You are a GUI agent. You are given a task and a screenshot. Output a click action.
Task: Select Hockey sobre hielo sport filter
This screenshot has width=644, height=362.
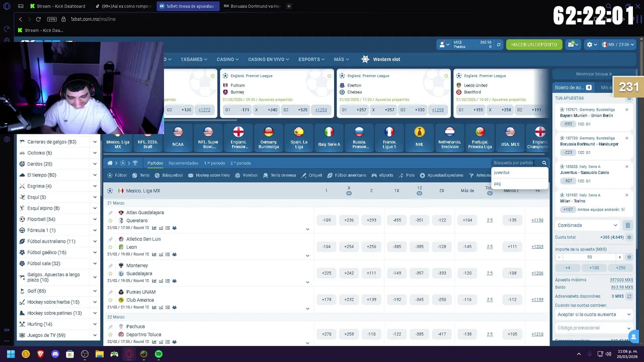[x=209, y=175]
